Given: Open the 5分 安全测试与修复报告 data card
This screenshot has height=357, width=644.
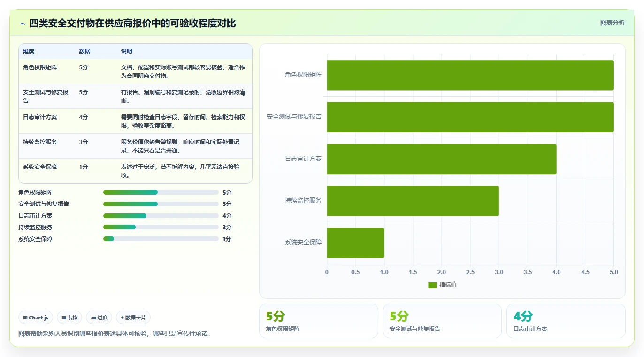Looking at the screenshot, I should click(x=442, y=321).
